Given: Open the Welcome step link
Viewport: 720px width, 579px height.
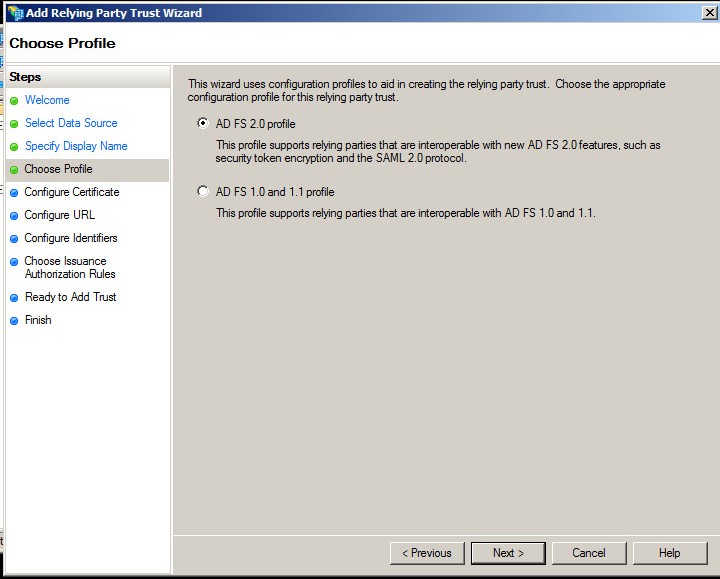Looking at the screenshot, I should click(47, 100).
